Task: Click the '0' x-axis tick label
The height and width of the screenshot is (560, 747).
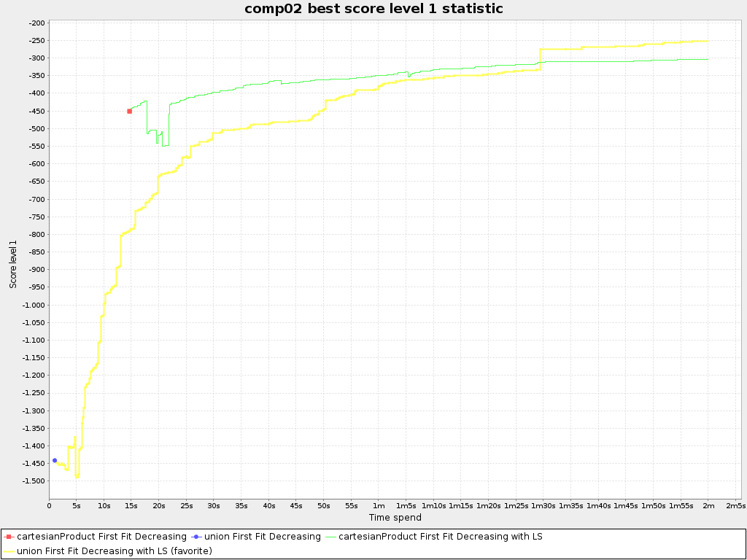Action: [x=49, y=506]
